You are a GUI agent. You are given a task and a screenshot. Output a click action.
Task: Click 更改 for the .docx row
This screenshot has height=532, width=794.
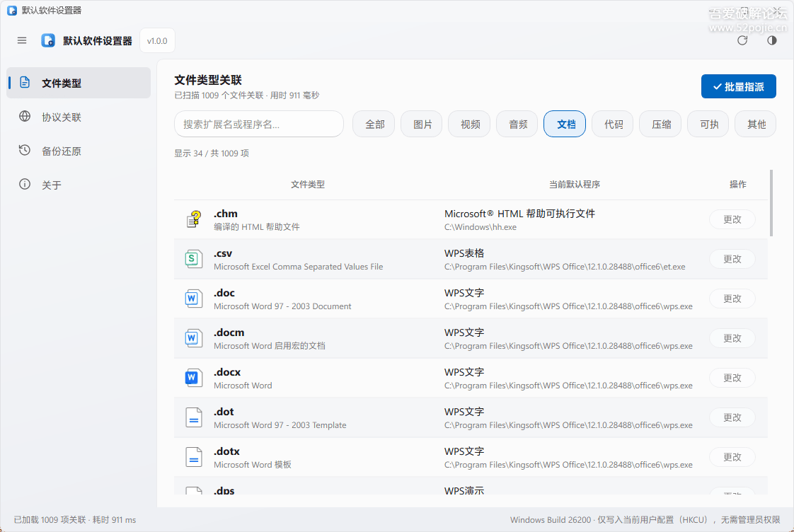tap(732, 378)
